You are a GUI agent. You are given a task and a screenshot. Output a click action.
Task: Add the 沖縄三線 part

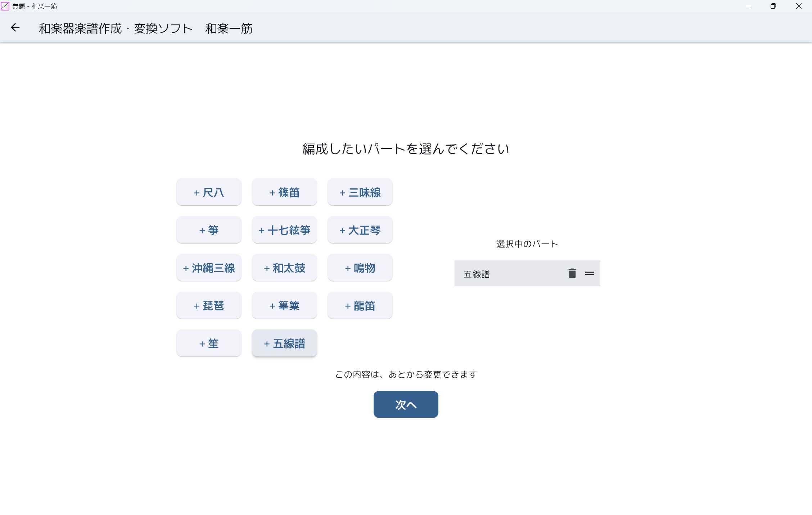209,268
